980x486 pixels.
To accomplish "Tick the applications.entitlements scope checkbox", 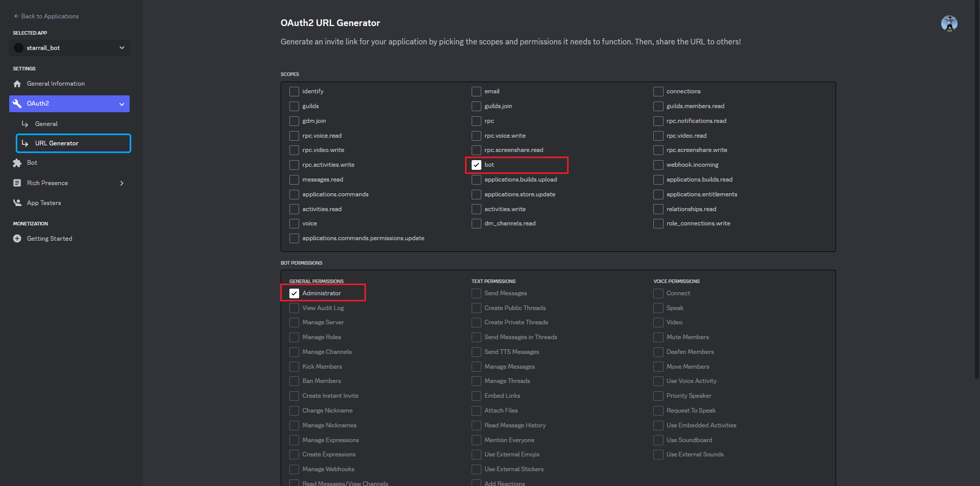I will click(658, 194).
